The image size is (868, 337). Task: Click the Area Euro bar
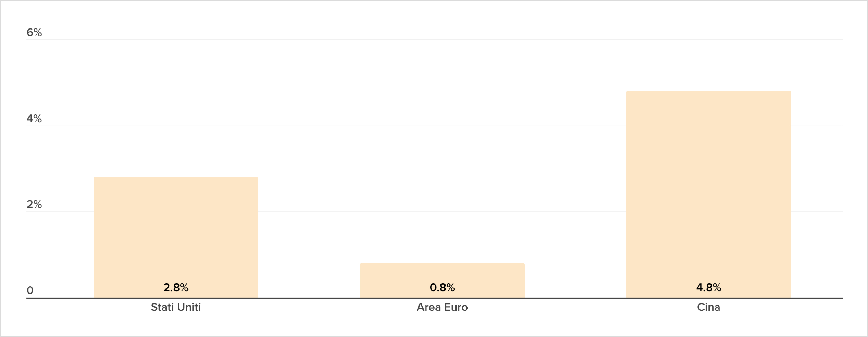[x=442, y=280]
